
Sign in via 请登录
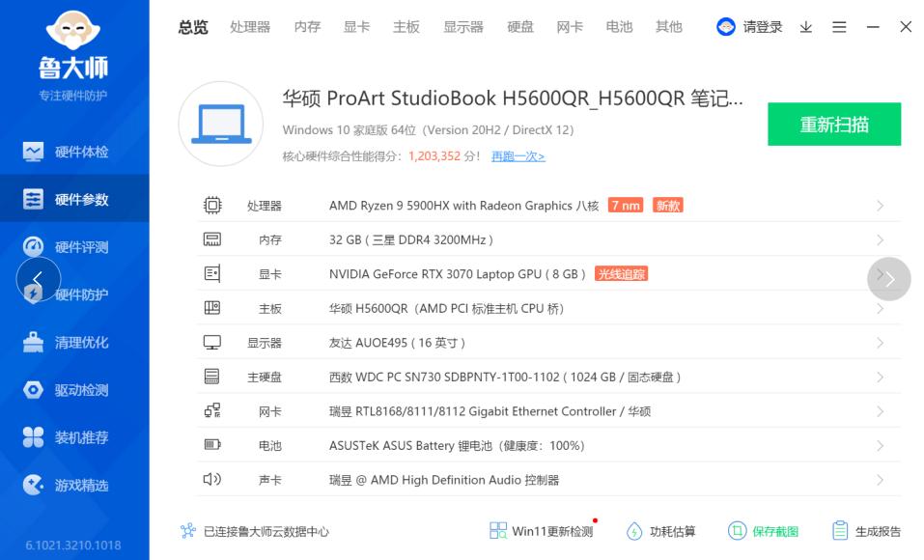[758, 27]
